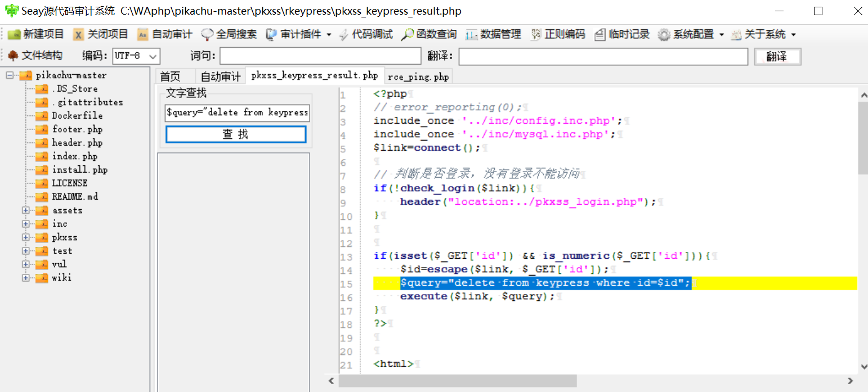The height and width of the screenshot is (392, 868).
Task: Click the 文字查找 search text box
Action: tap(237, 112)
